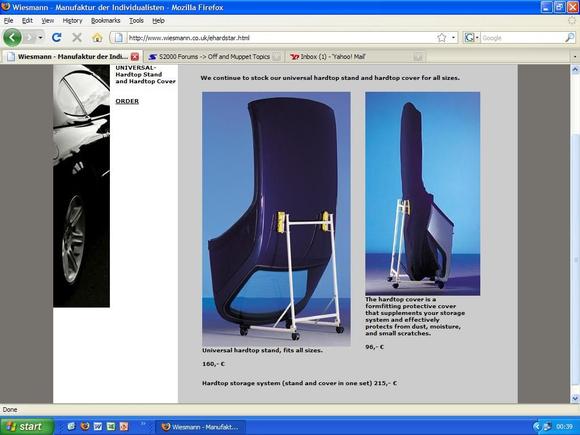Screen dimensions: 580x435
Task: Expand the address bar URL history dropdown
Action: [x=453, y=38]
